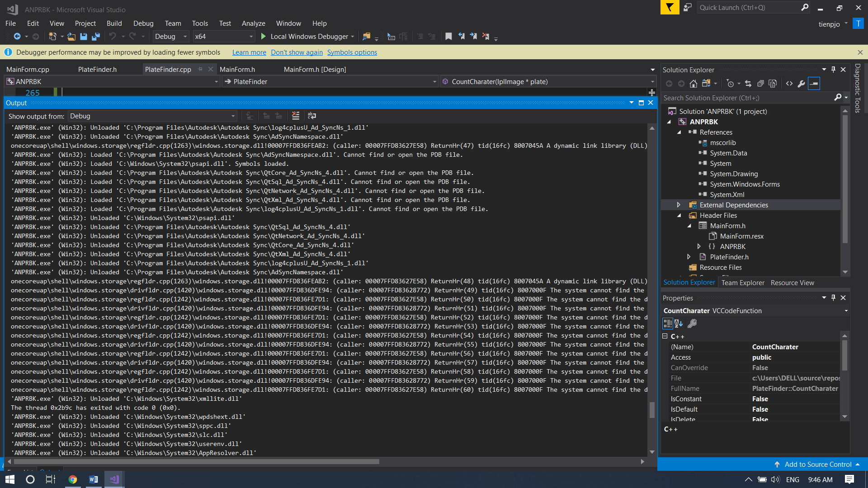Click Add to Source Control
Viewport: 868px width, 488px height.
click(818, 465)
